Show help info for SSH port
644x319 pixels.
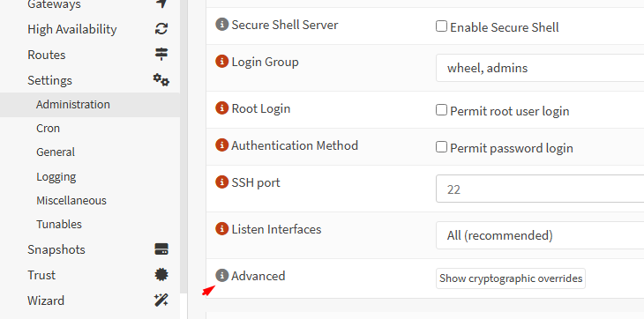(x=221, y=182)
